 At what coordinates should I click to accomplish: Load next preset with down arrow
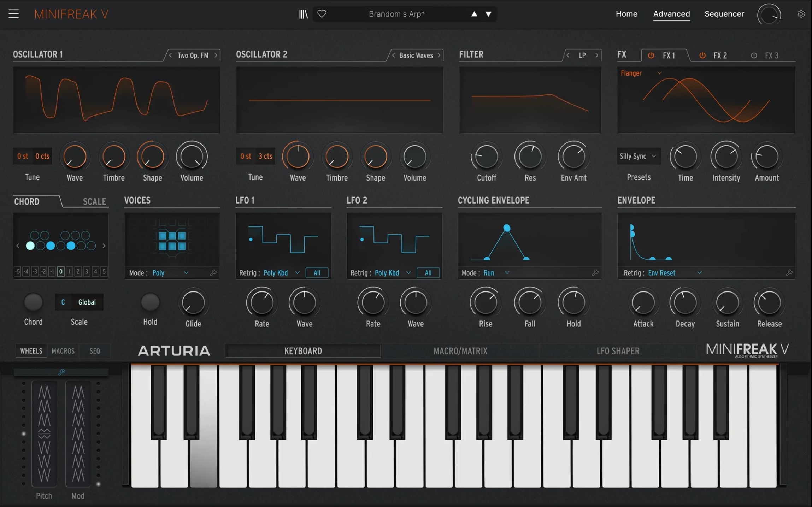coord(488,14)
